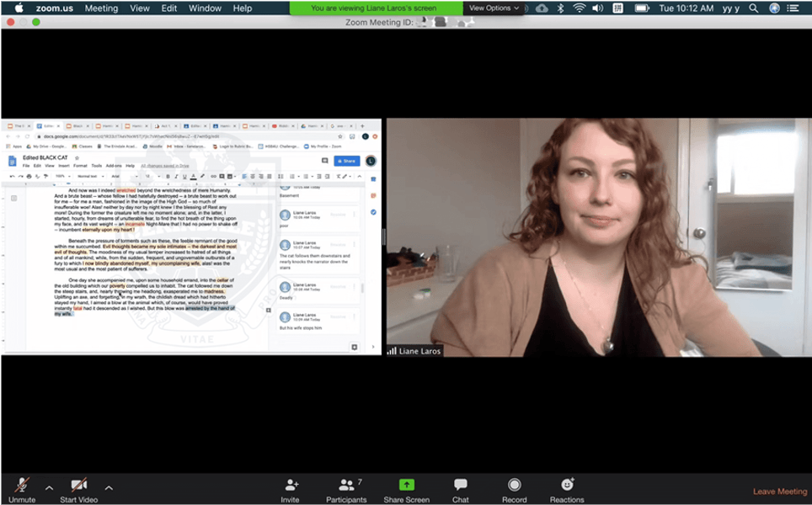Start Video with the camera button
This screenshot has height=505, width=812.
tap(79, 486)
